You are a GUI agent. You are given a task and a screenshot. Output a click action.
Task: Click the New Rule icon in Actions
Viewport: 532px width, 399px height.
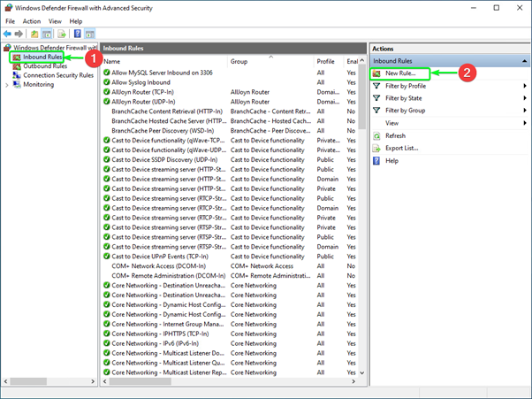click(x=376, y=73)
